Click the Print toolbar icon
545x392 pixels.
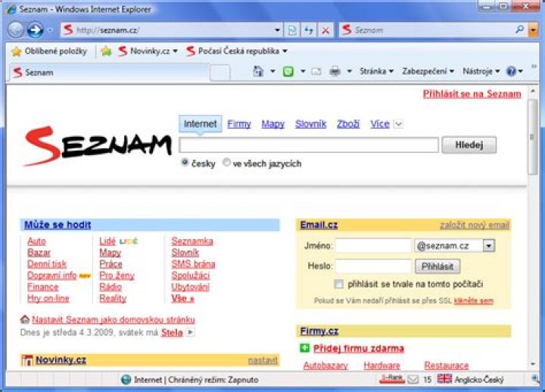335,71
